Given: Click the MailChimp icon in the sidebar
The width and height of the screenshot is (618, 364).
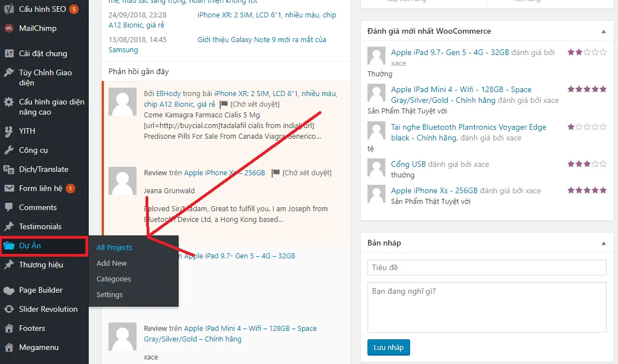Looking at the screenshot, I should point(8,28).
